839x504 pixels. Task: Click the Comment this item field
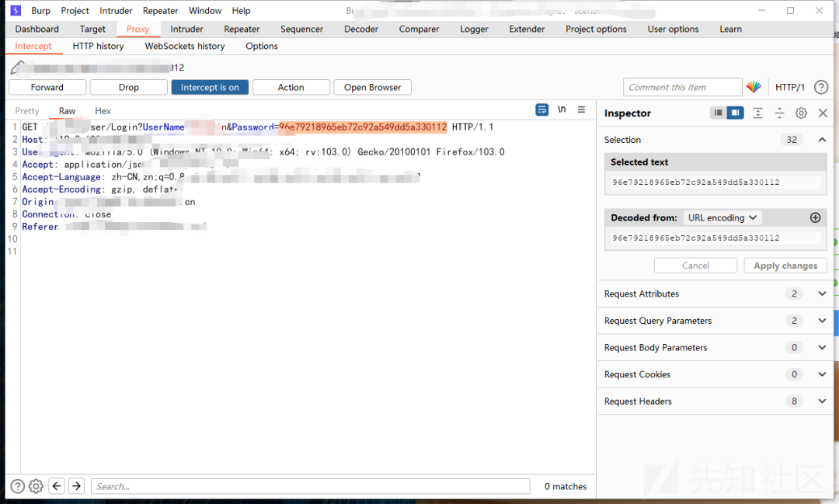click(683, 87)
